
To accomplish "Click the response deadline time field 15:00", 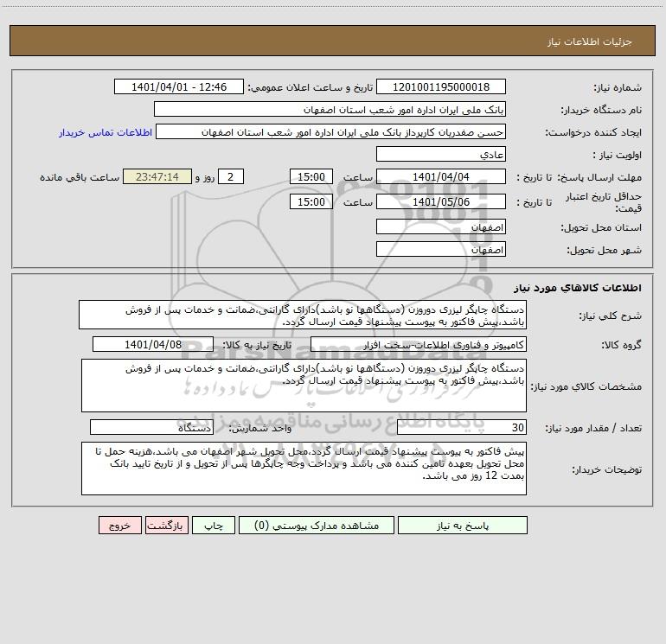I will click(311, 177).
